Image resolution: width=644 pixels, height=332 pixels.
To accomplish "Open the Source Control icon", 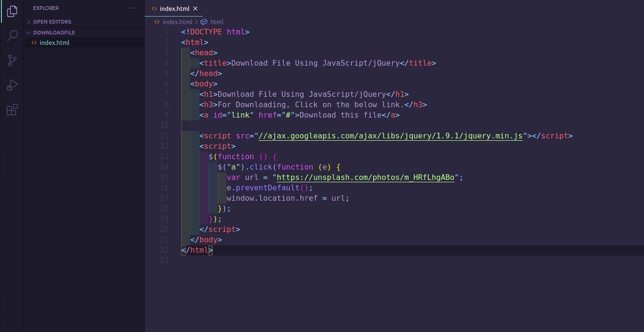I will (11, 60).
